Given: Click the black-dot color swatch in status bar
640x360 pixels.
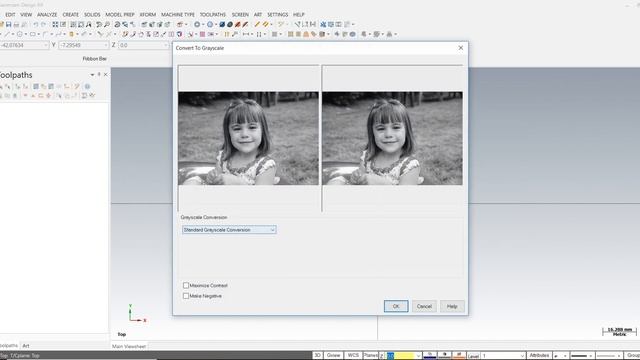Looking at the screenshot, I should pos(445,355).
